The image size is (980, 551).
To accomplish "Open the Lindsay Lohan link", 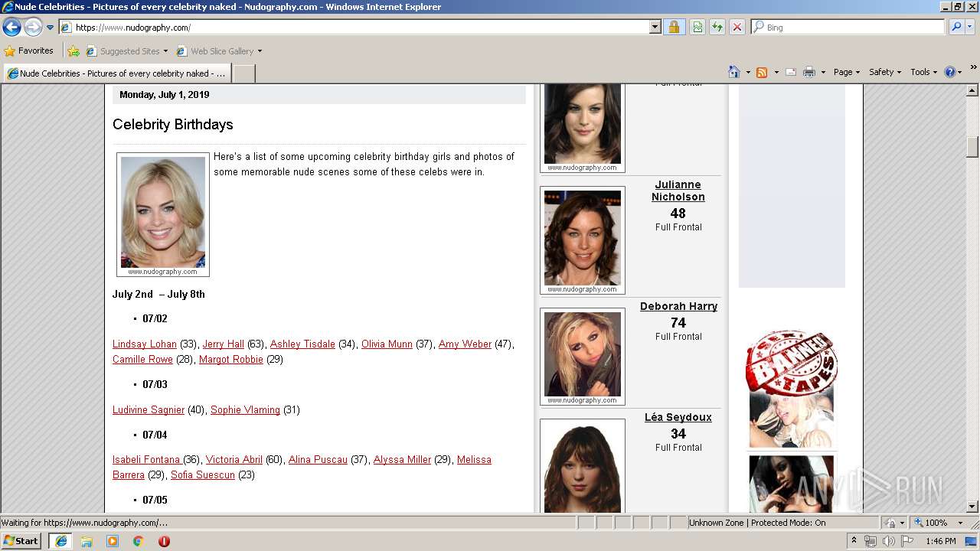I will pyautogui.click(x=145, y=344).
